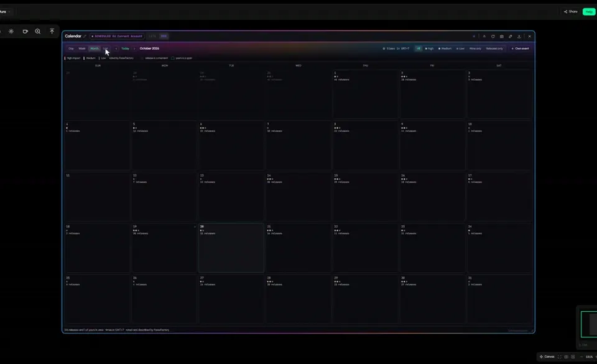The height and width of the screenshot is (364, 597).
Task: Click releases count under October 14
Action: [x=274, y=182]
